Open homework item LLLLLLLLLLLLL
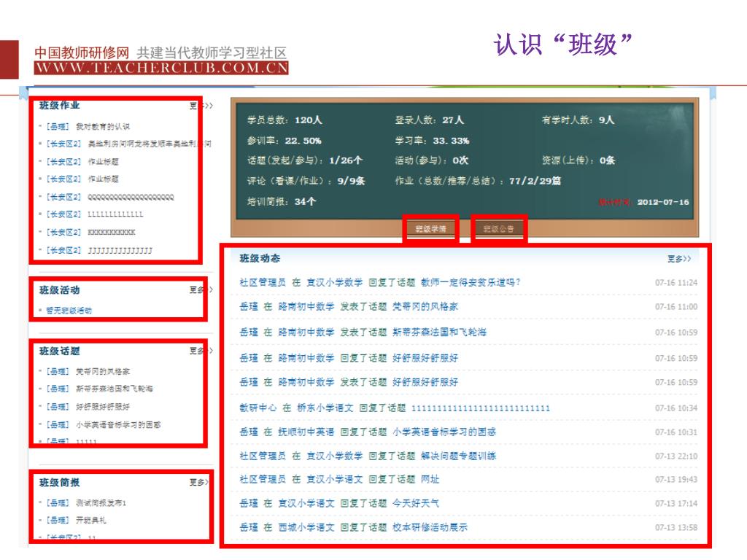 coord(115,214)
